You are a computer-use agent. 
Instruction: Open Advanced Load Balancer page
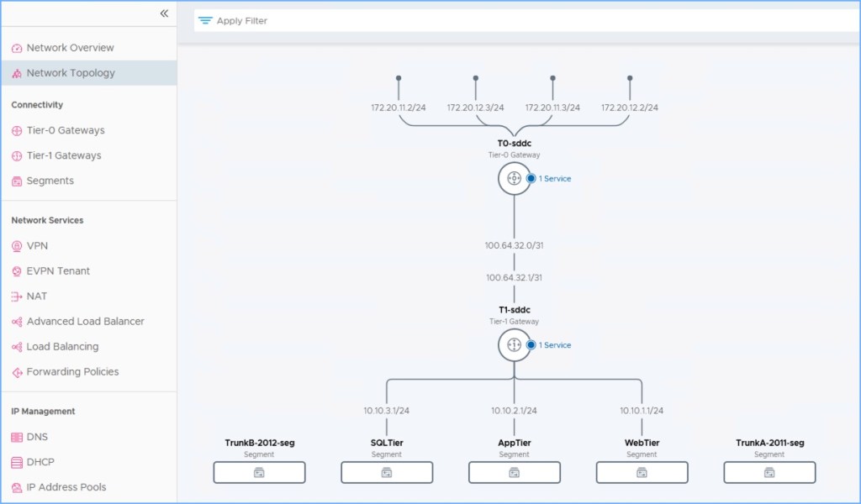[85, 322]
